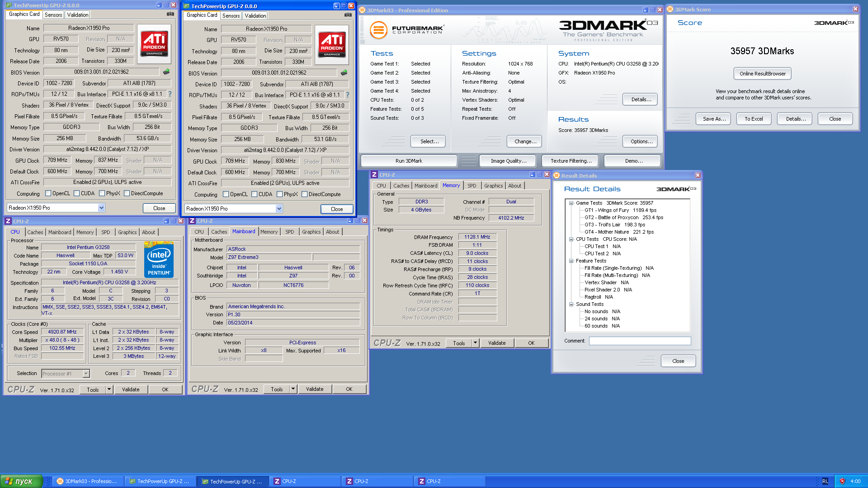Collapse Game Tests tree node
The width and height of the screenshot is (868, 488).
571,203
